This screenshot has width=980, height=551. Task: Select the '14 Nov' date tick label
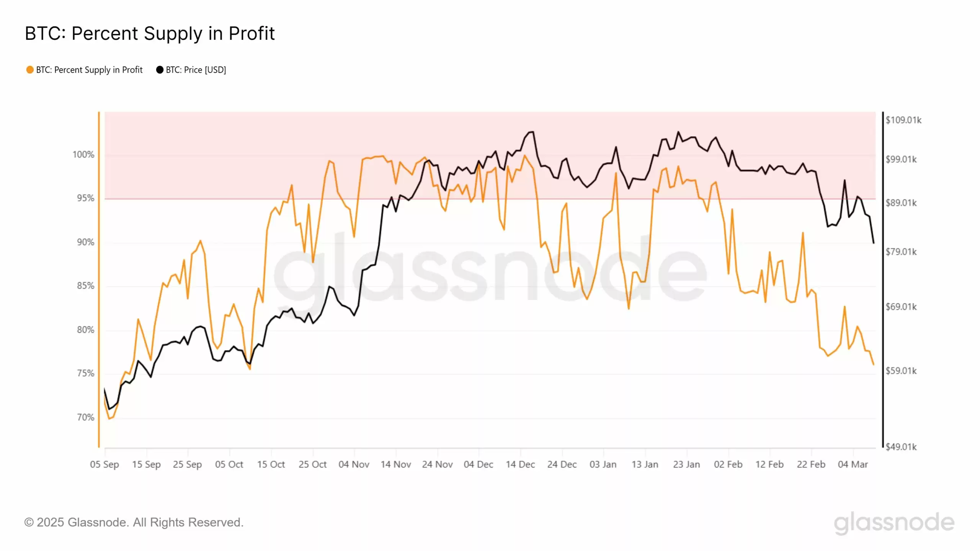coord(396,465)
